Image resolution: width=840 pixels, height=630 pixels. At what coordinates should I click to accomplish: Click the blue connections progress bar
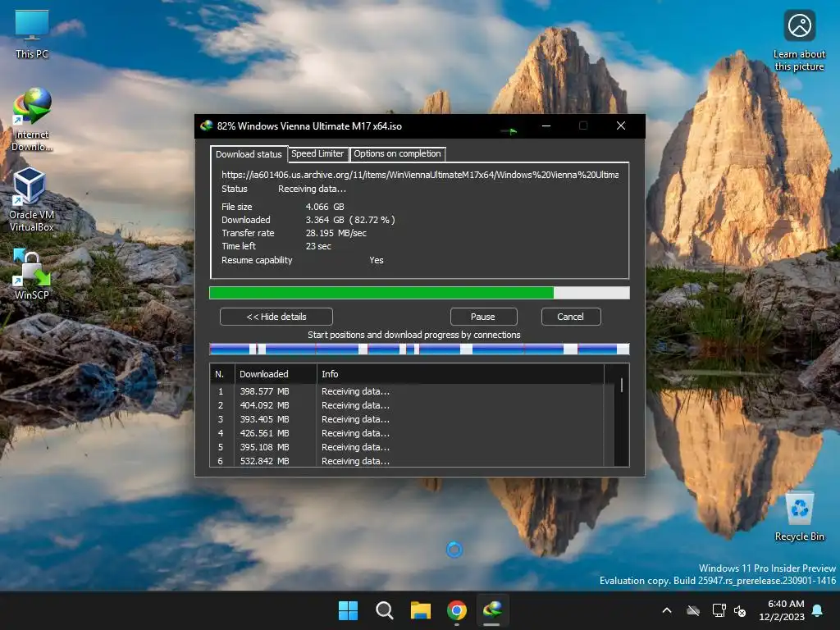pos(419,349)
